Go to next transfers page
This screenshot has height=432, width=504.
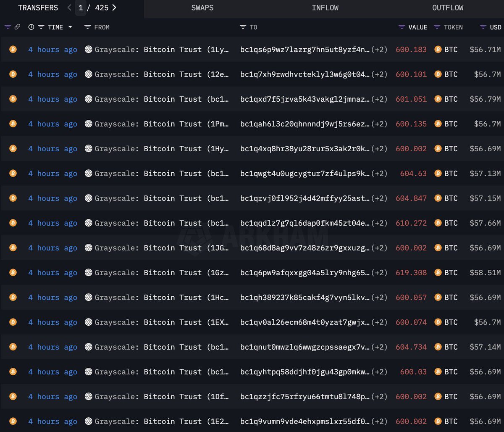click(x=114, y=8)
